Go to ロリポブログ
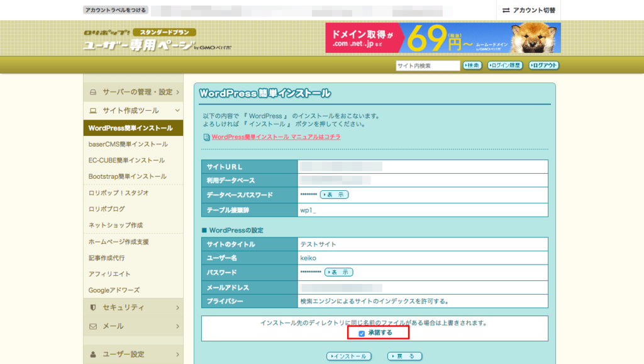The image size is (644, 364). click(x=107, y=209)
